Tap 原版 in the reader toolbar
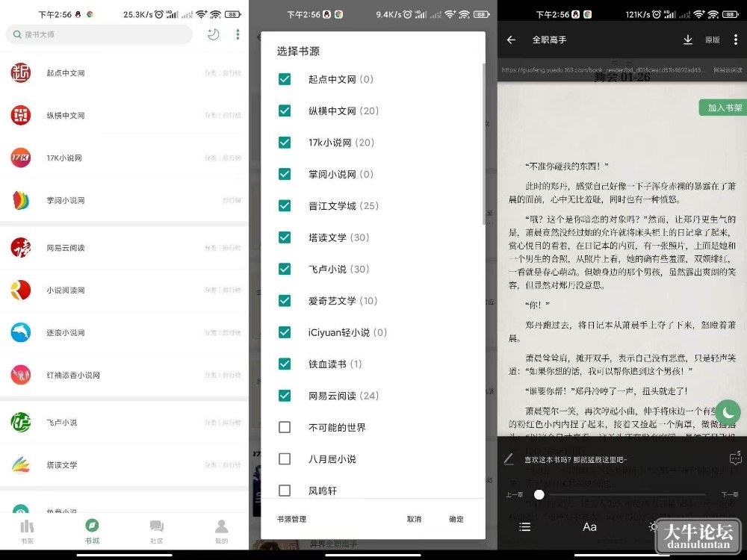747x560 pixels. 712,40
